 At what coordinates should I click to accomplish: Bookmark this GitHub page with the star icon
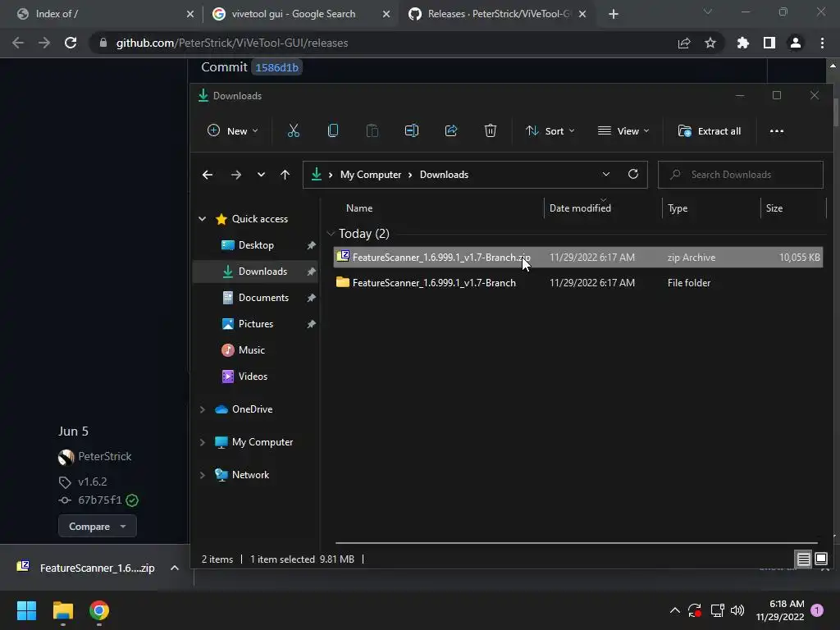(710, 43)
